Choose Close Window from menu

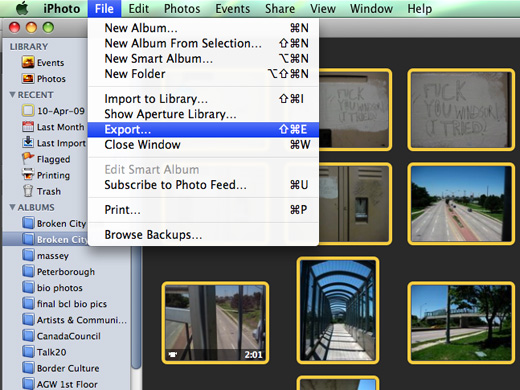(x=203, y=145)
